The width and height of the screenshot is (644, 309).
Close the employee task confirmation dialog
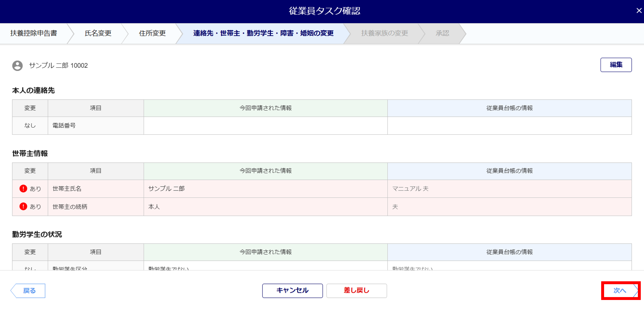[639, 11]
